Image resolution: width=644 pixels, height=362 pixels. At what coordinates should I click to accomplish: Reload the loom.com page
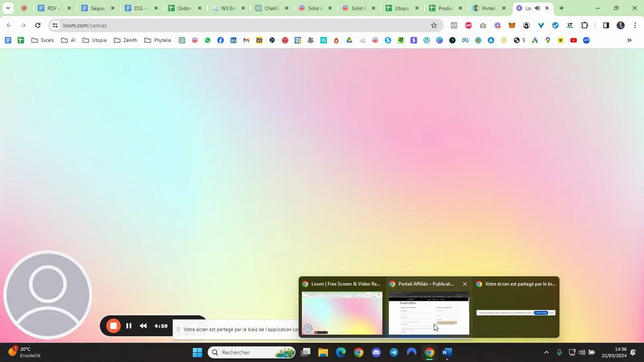(38, 25)
